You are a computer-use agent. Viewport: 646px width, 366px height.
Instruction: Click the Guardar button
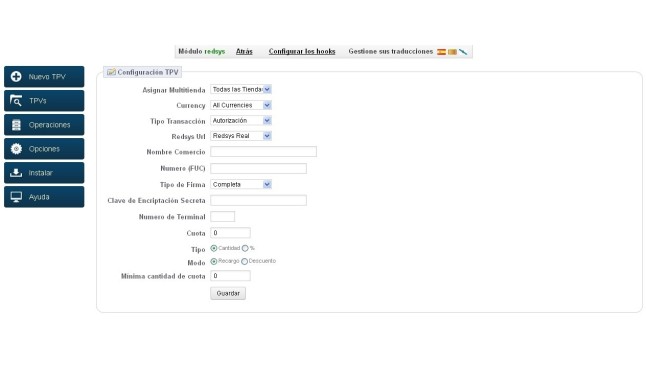pos(228,293)
